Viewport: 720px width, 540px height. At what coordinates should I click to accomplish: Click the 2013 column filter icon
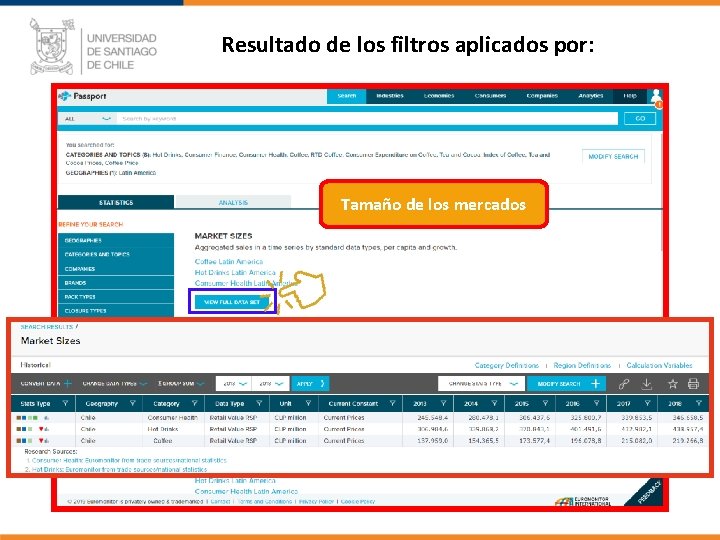[444, 403]
